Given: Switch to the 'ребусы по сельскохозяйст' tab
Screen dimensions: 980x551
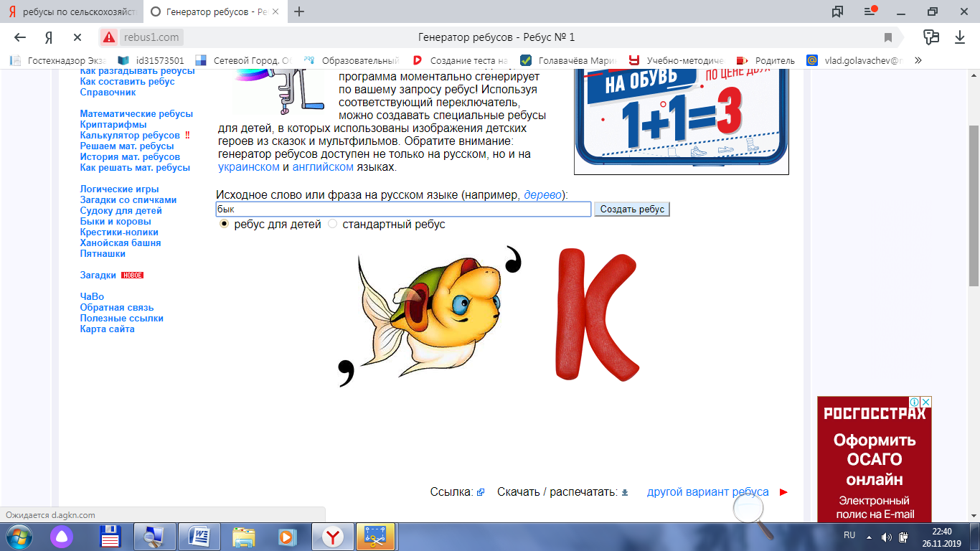Looking at the screenshot, I should (x=72, y=11).
